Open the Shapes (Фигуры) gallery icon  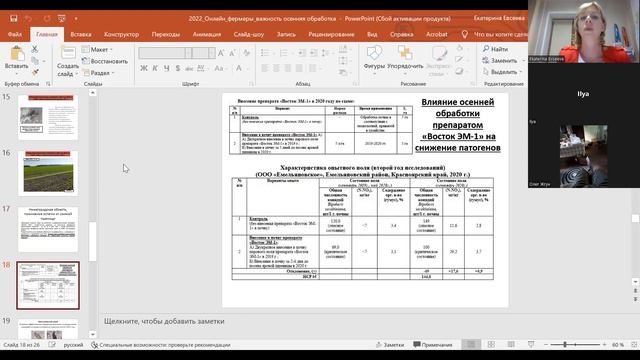click(374, 53)
